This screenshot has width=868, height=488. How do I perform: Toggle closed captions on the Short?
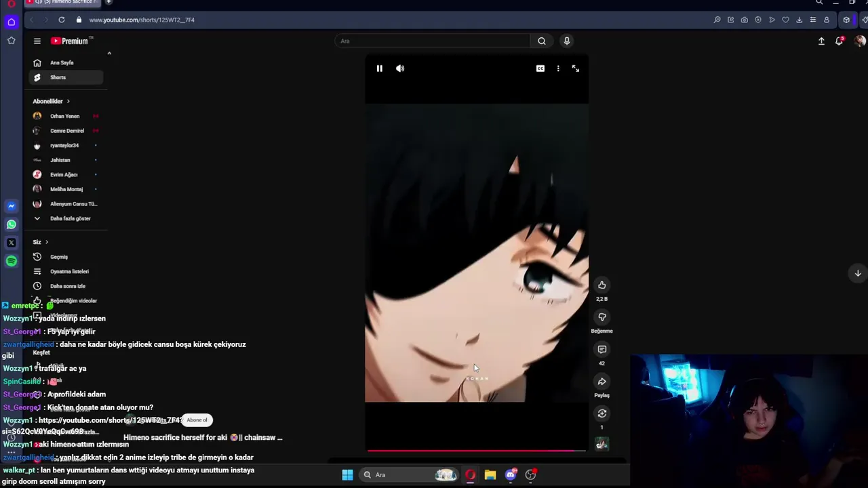pyautogui.click(x=540, y=68)
